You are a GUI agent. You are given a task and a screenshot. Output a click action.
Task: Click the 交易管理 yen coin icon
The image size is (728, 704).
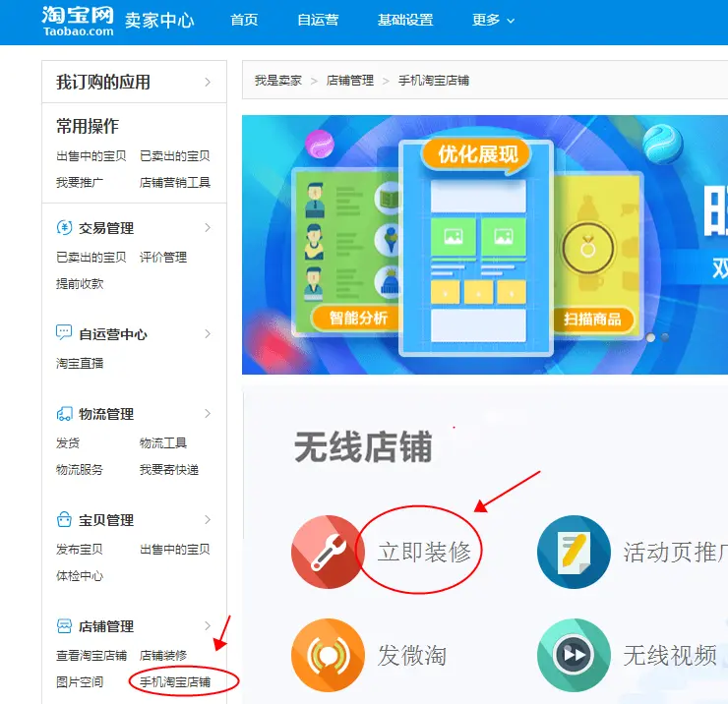pos(64,227)
